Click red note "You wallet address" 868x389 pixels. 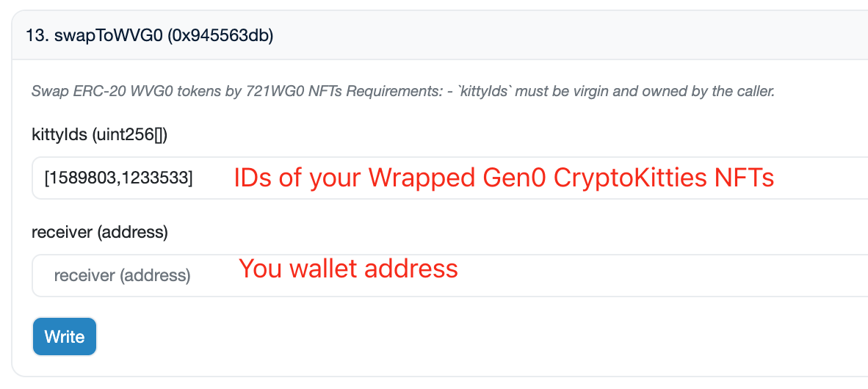[x=348, y=269]
